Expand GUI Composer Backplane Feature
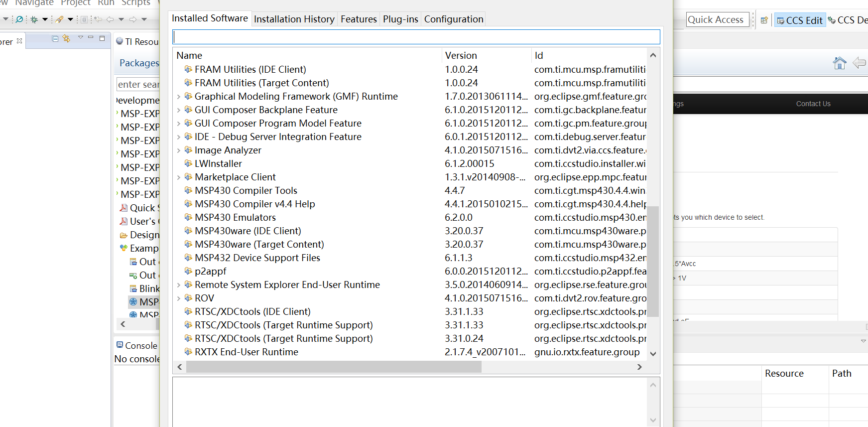 point(179,110)
